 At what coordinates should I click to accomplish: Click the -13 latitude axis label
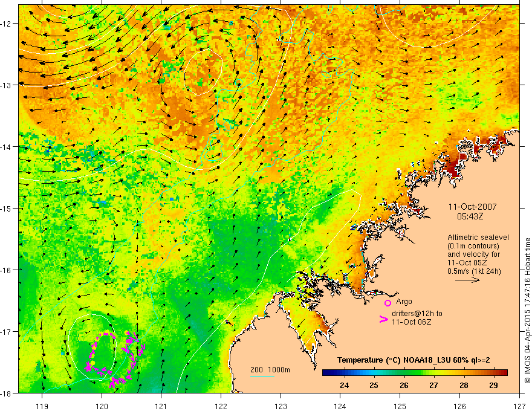point(6,85)
